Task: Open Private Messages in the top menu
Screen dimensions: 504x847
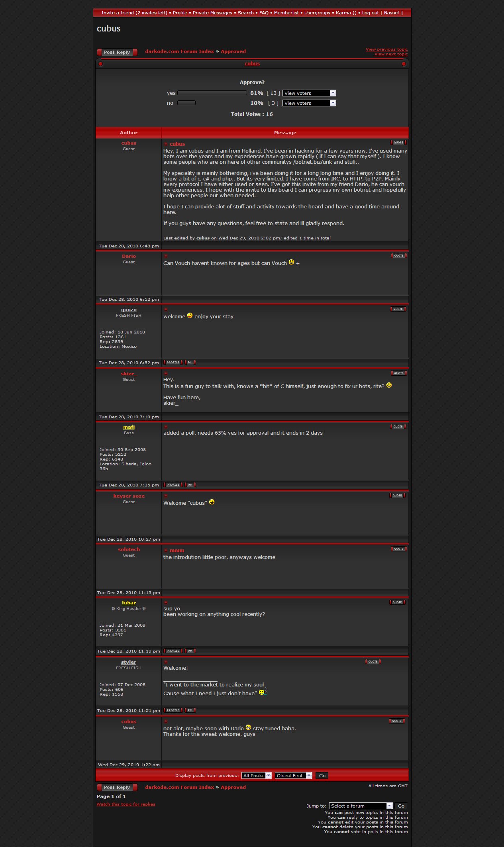Action: (x=212, y=13)
